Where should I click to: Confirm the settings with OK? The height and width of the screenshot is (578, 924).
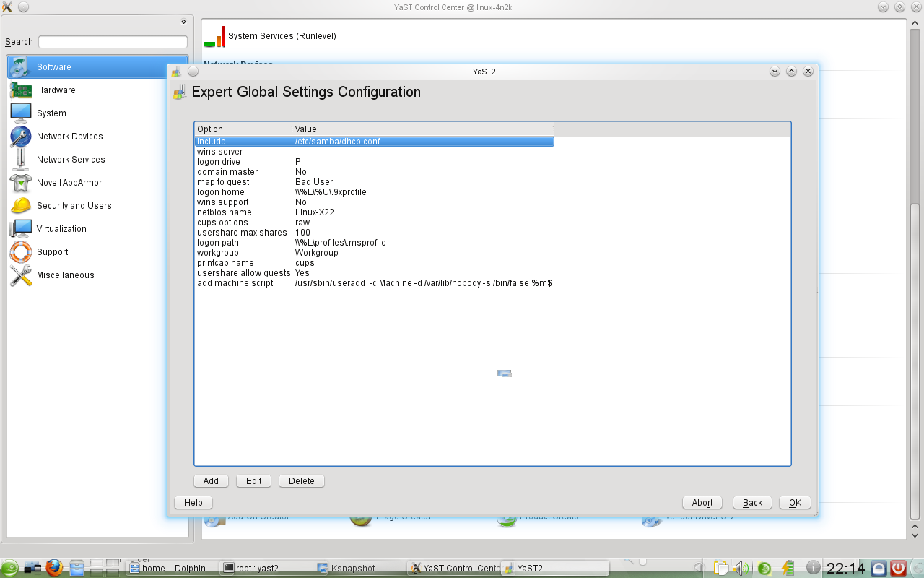[795, 503]
